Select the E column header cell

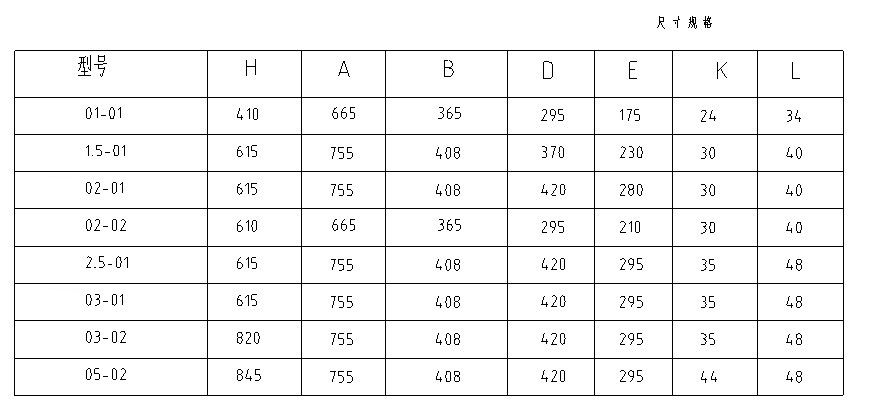pyautogui.click(x=632, y=70)
